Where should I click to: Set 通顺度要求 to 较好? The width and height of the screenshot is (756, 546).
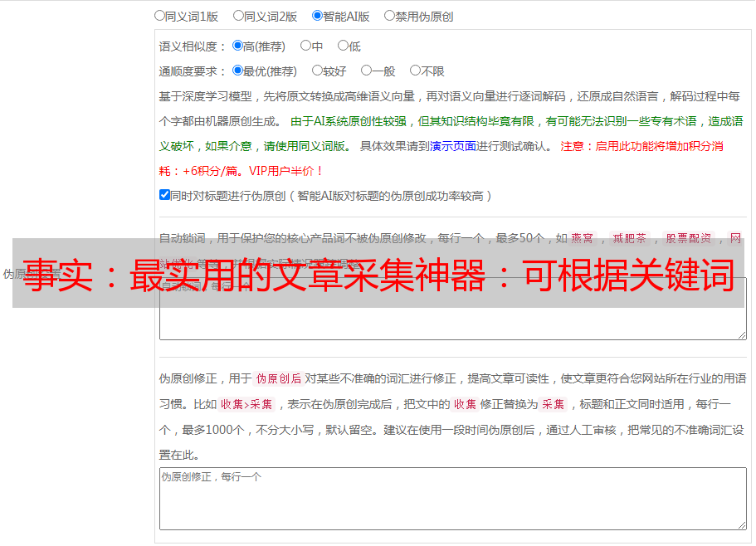(x=317, y=71)
